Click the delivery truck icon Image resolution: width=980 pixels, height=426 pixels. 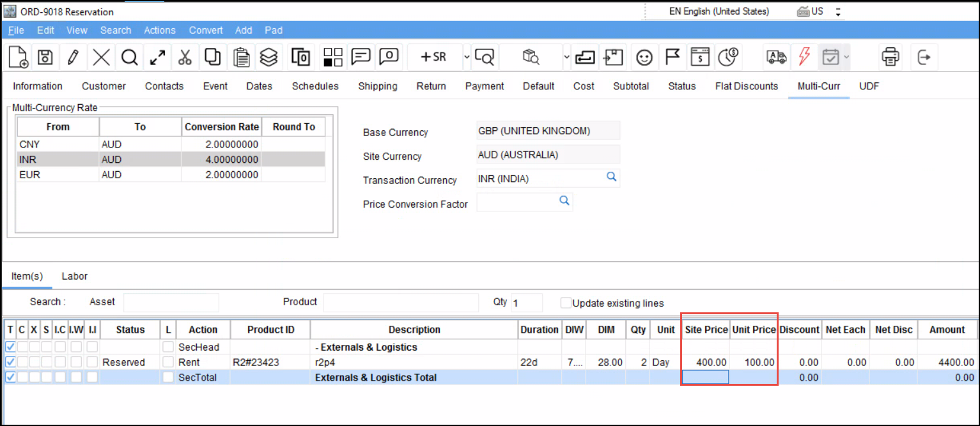point(776,57)
